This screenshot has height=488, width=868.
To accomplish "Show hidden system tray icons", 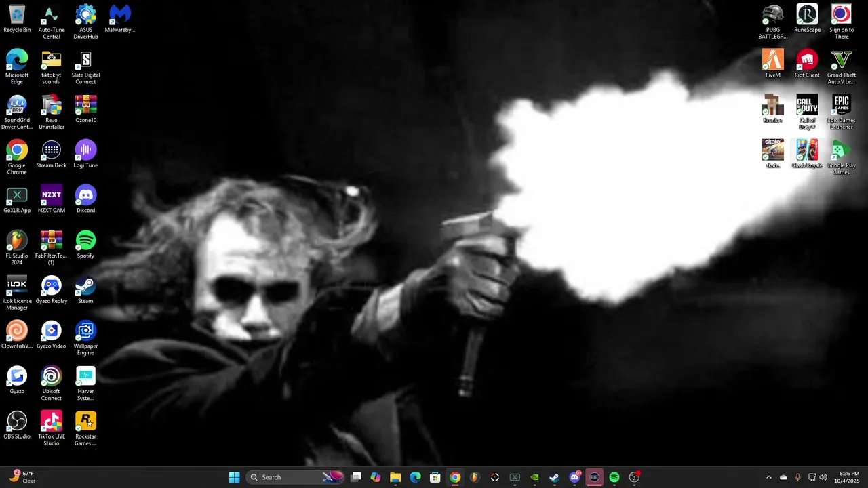I will 768,477.
